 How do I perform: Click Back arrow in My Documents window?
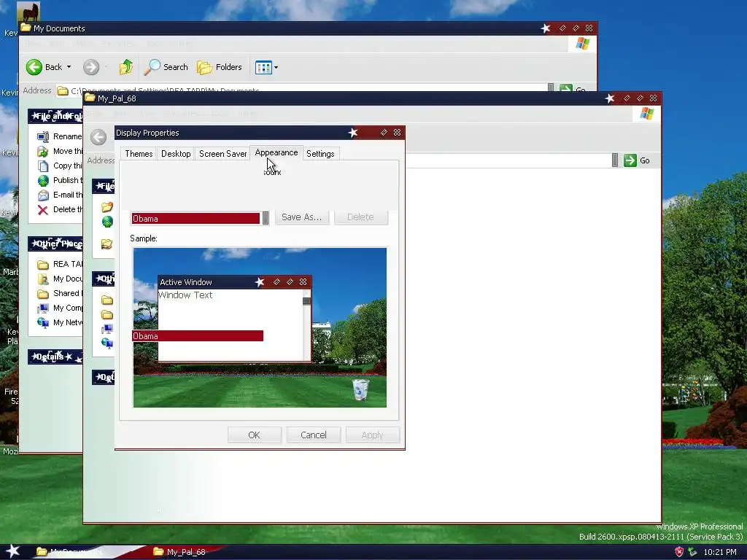(34, 67)
